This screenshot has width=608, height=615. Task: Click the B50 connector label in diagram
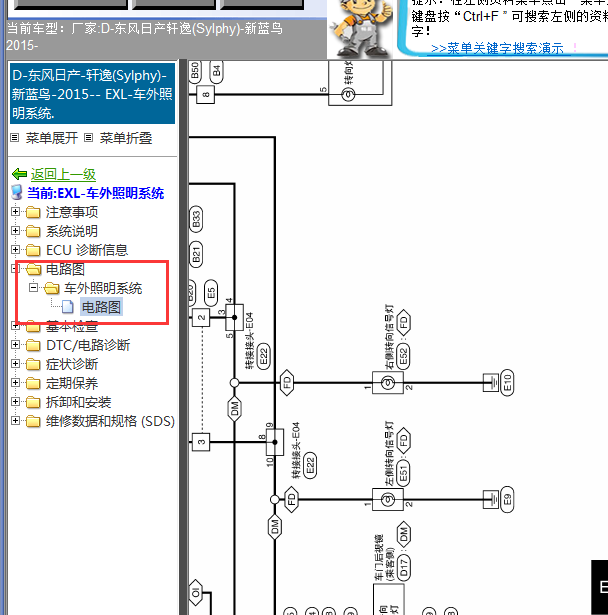pos(195,72)
